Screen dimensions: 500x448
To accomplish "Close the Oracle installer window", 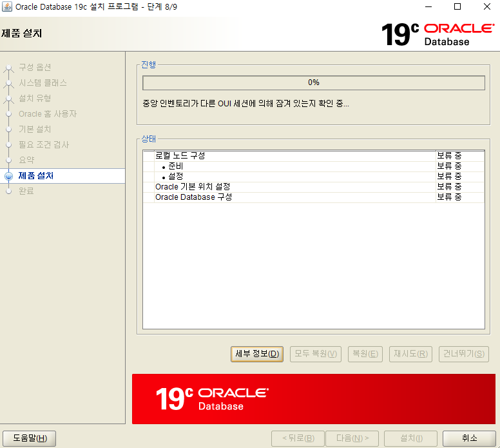I will (x=487, y=6).
